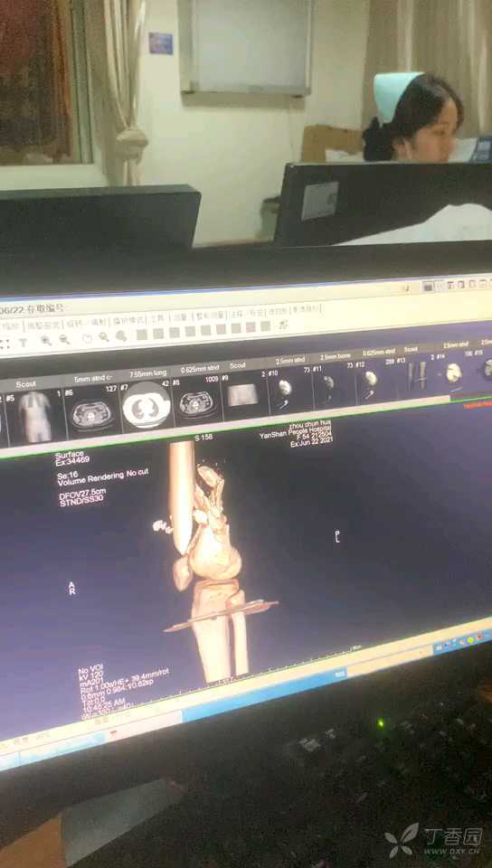Image resolution: width=492 pixels, height=868 pixels.
Task: Open series #8 0.625mm stnd thumbnail
Action: pos(197,403)
